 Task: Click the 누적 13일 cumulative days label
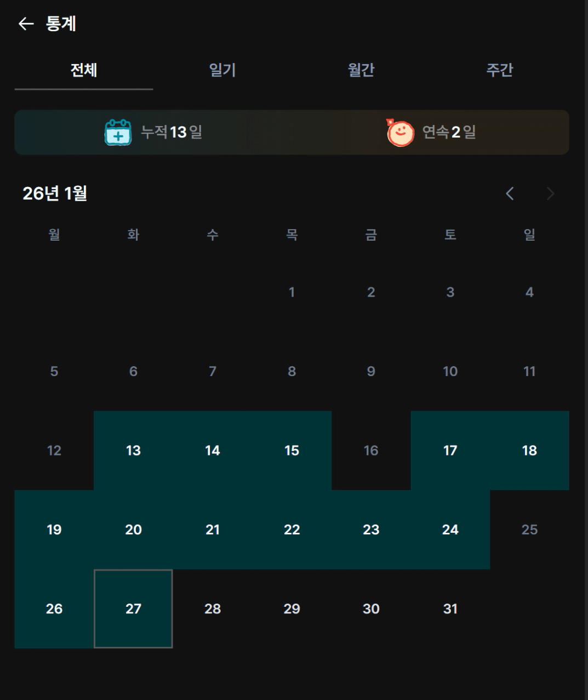click(x=172, y=132)
